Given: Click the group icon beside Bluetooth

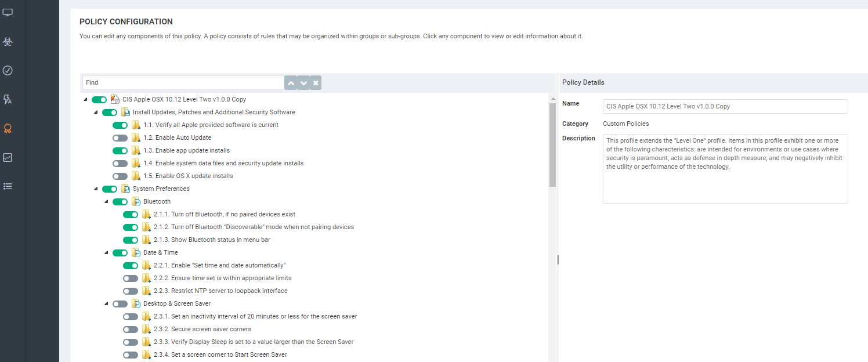Looking at the screenshot, I should pyautogui.click(x=136, y=201).
